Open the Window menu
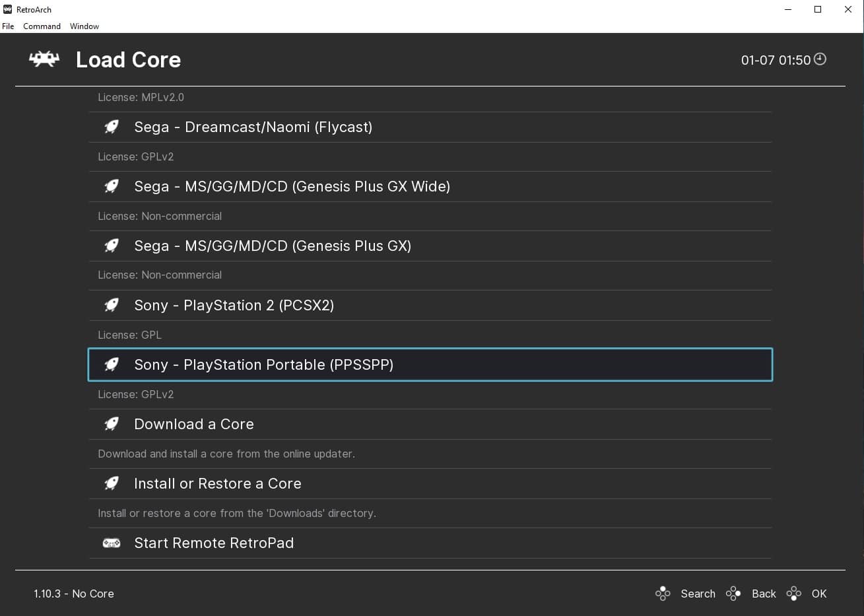Screen dimensions: 864x616 click(84, 26)
